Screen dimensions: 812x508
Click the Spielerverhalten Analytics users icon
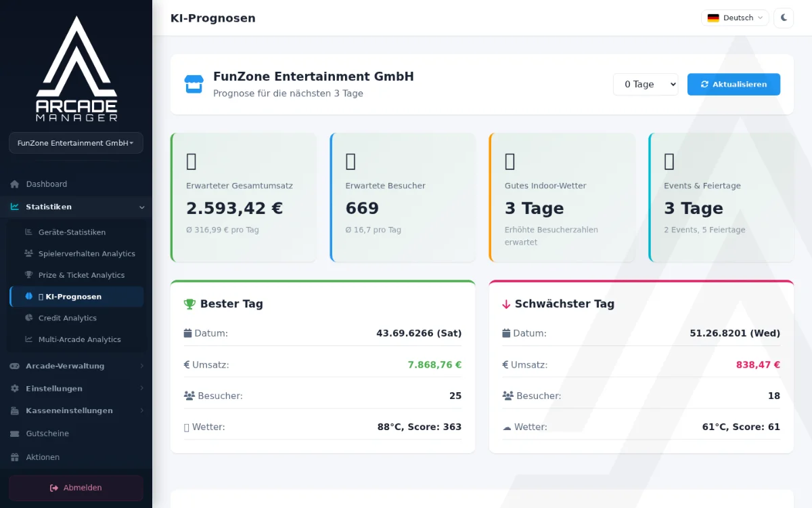[28, 253]
